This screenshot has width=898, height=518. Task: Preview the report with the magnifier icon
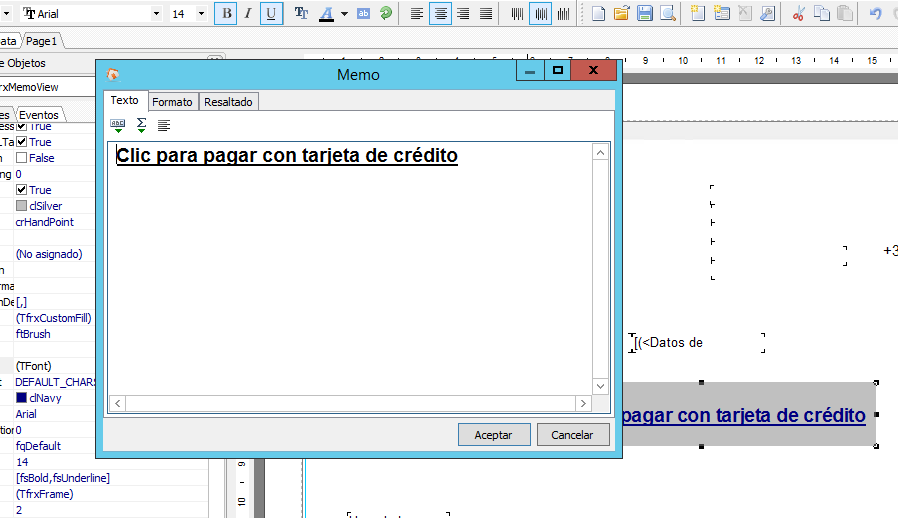click(668, 13)
